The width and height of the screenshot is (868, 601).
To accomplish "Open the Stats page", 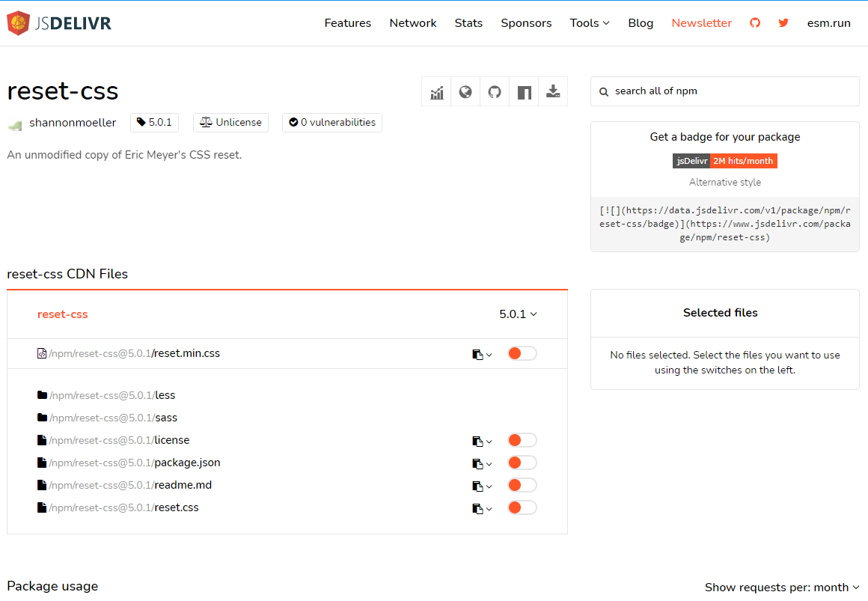I will (468, 22).
